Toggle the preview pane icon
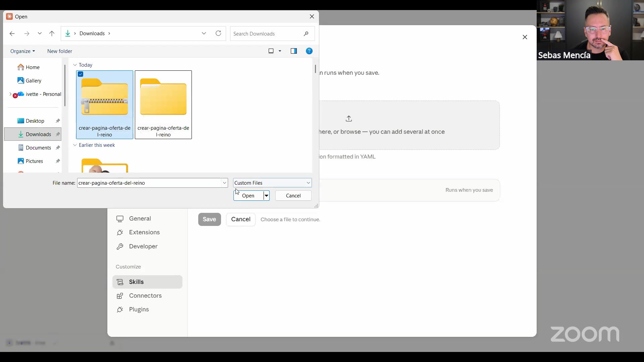This screenshot has height=362, width=644. 294,51
